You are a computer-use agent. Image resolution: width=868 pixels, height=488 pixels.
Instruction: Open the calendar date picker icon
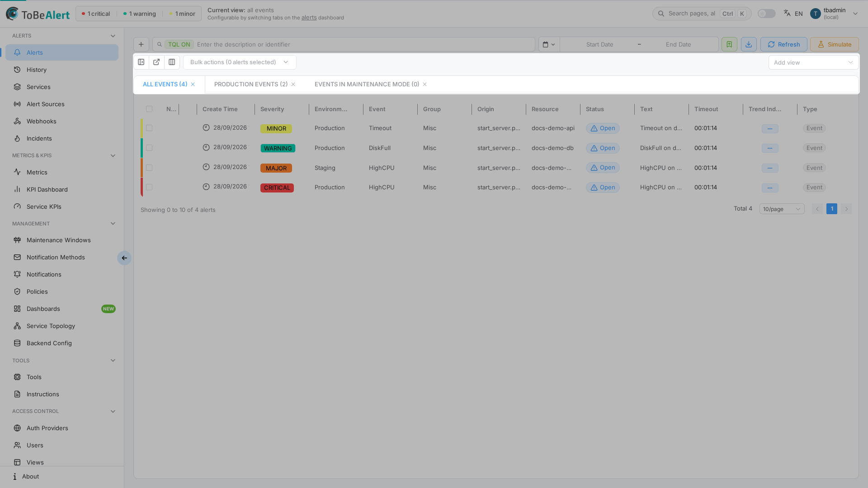(x=549, y=44)
